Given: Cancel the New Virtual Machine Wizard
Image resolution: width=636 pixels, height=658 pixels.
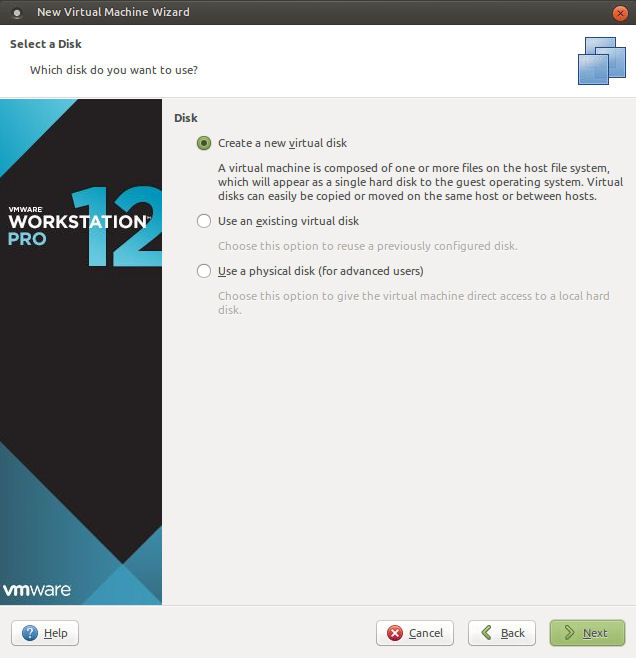Looking at the screenshot, I should pos(415,633).
